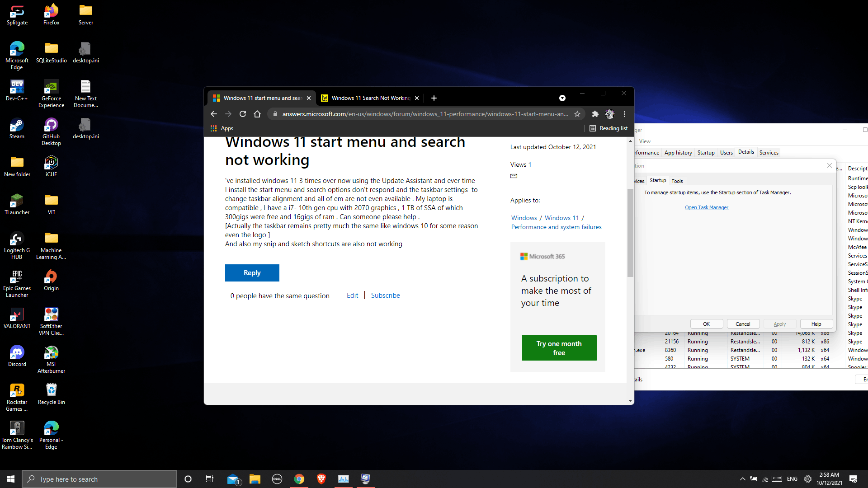The image size is (868, 488).
Task: Open Steam desktop shortcut
Action: point(17,129)
